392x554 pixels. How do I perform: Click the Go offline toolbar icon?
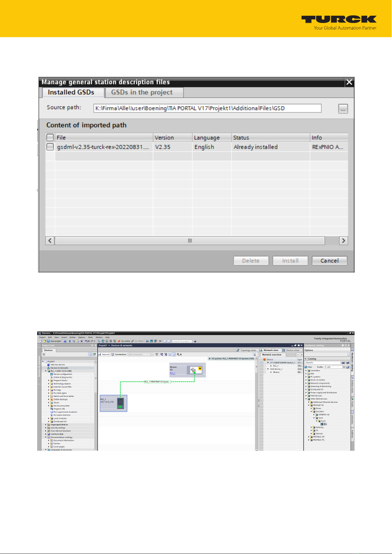tap(137, 341)
